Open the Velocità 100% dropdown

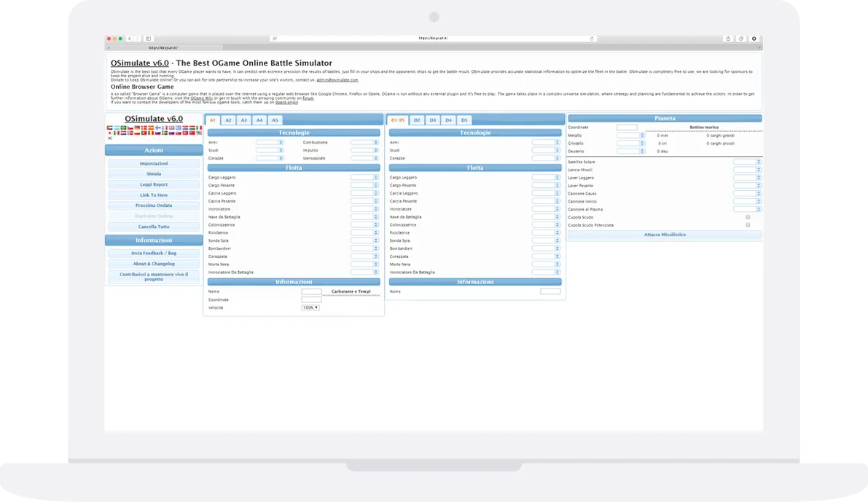(x=310, y=307)
